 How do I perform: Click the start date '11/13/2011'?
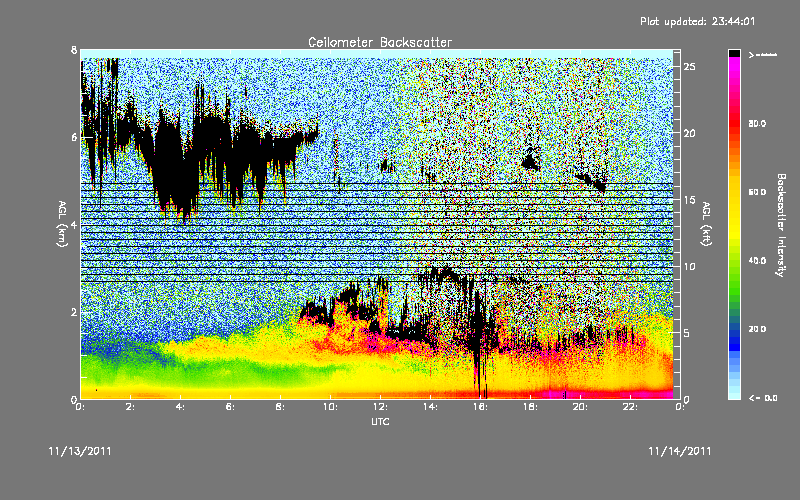click(x=80, y=451)
